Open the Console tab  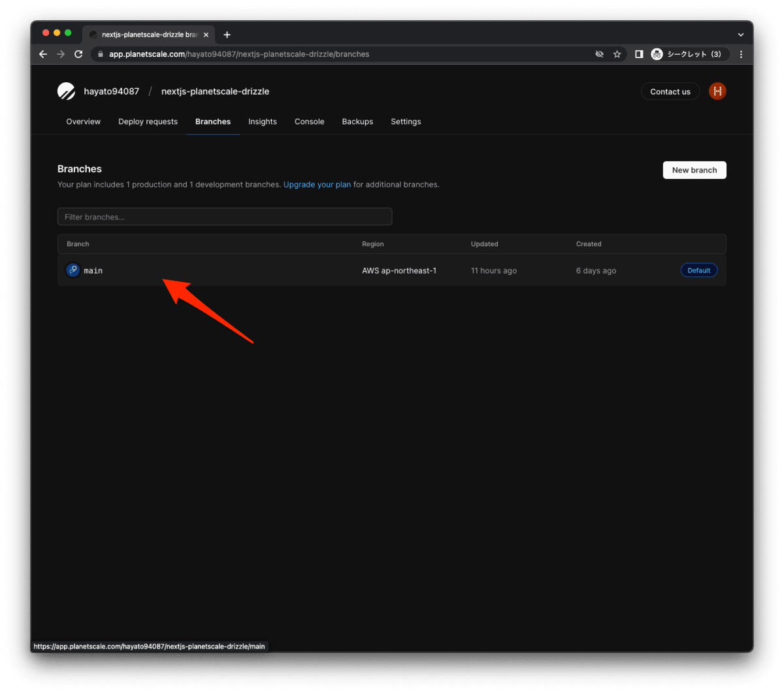pyautogui.click(x=310, y=121)
